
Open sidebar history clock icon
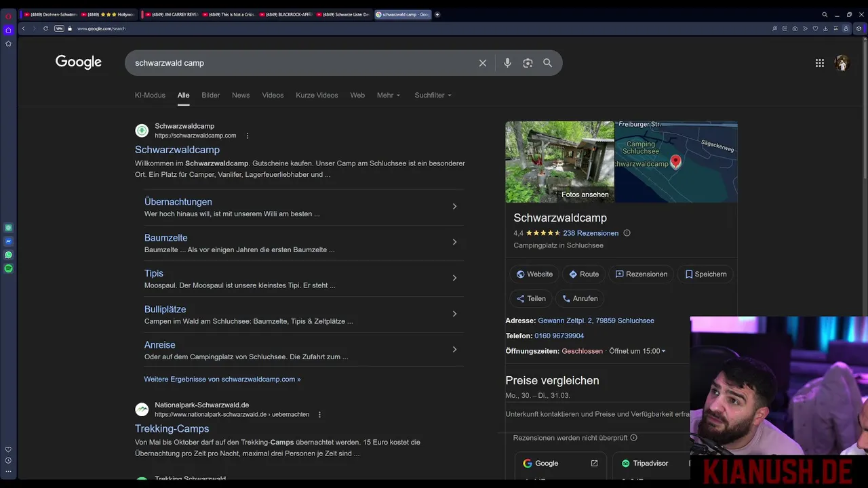8,460
